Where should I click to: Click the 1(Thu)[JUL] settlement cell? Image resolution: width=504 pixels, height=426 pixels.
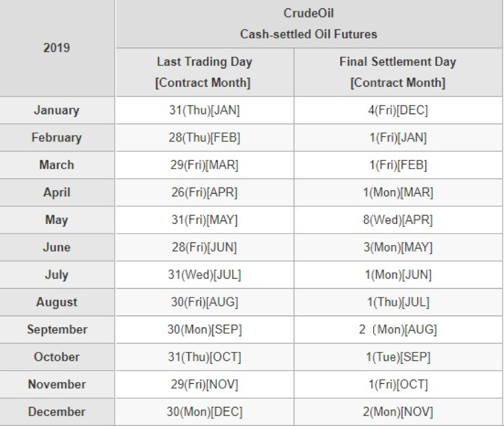(398, 302)
